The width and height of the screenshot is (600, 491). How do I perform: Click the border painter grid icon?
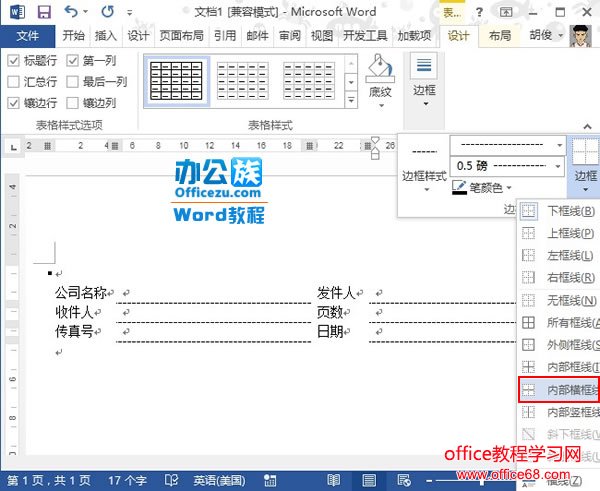(585, 152)
